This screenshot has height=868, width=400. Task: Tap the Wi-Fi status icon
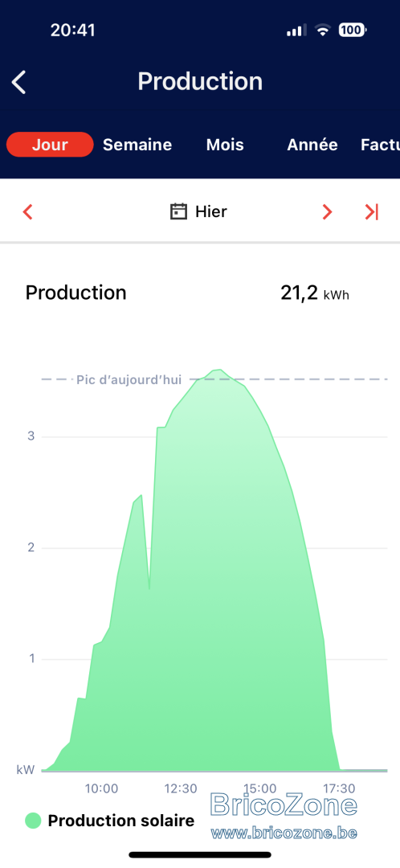pos(322,31)
